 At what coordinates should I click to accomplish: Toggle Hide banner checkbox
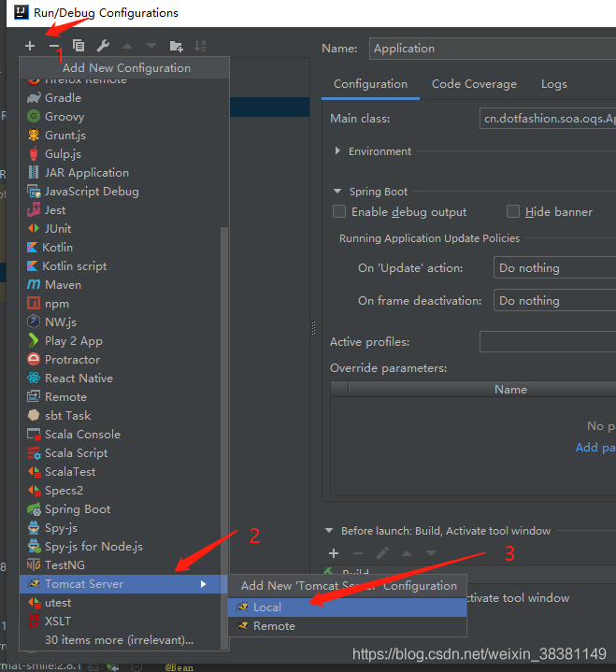[x=513, y=211]
